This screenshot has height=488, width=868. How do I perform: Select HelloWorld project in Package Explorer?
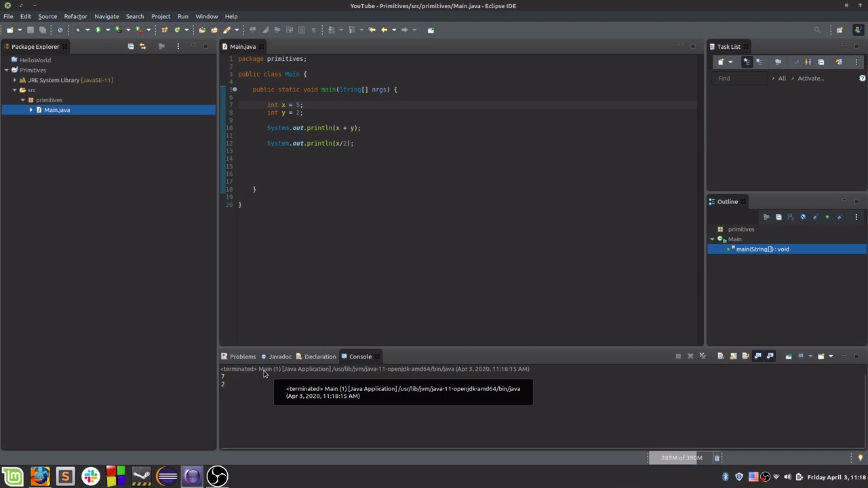[35, 60]
